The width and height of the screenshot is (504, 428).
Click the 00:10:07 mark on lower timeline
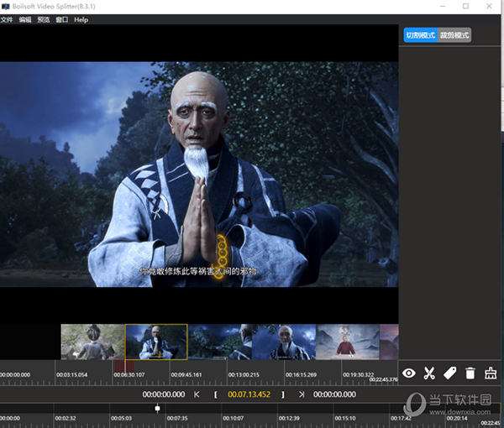233,419
